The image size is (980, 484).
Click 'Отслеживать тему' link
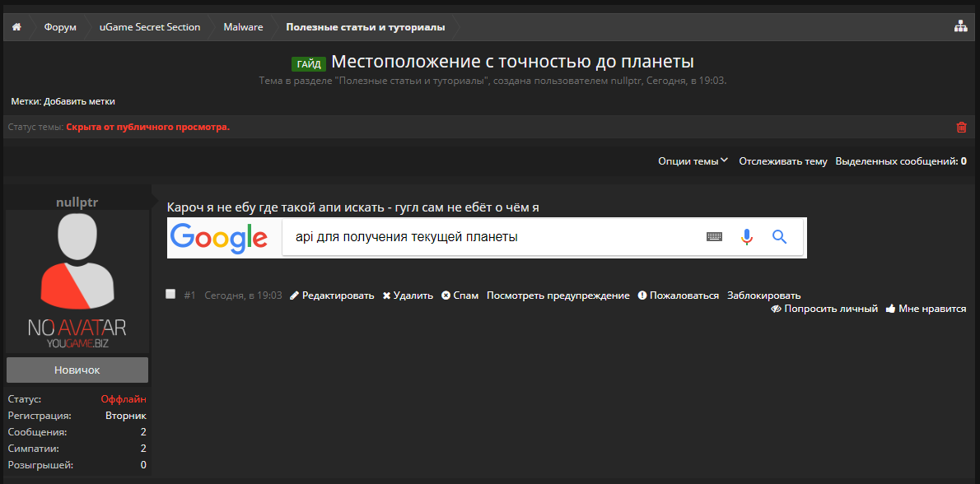[x=783, y=161]
